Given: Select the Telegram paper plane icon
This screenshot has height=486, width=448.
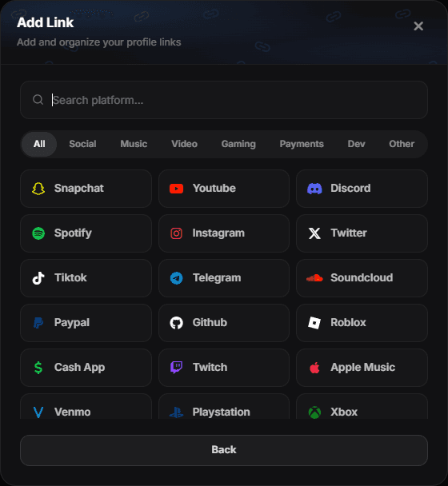Looking at the screenshot, I should pyautogui.click(x=176, y=278).
